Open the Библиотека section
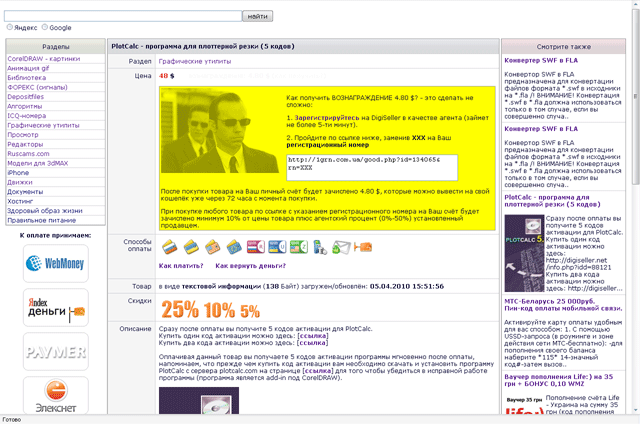This screenshot has width=640, height=424. coord(27,78)
